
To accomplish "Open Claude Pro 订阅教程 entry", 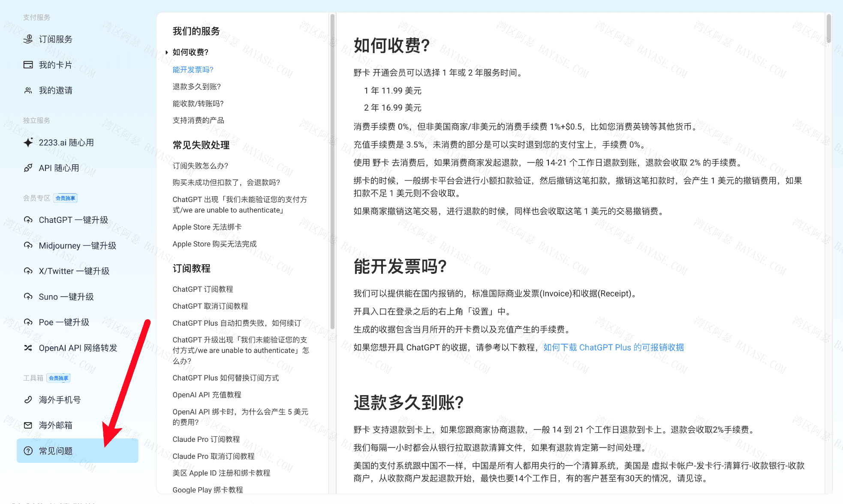I will coord(206,439).
